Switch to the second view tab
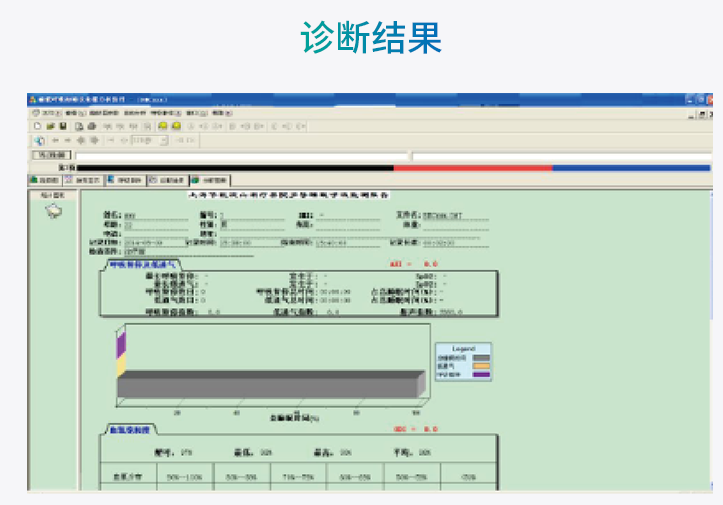Image resolution: width=723 pixels, height=505 pixels. click(83, 180)
